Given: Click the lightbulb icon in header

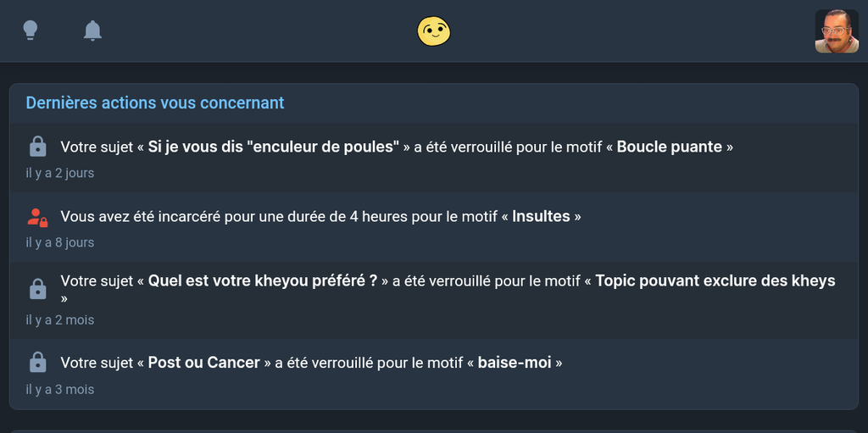Looking at the screenshot, I should tap(31, 31).
